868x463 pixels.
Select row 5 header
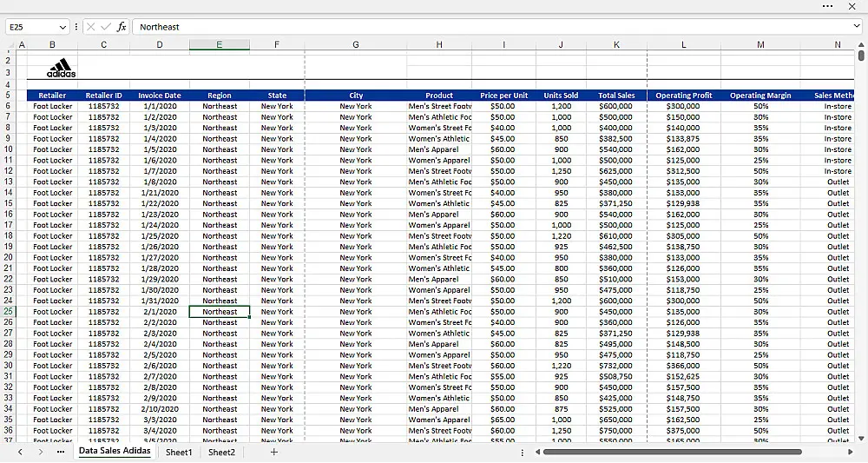point(9,96)
